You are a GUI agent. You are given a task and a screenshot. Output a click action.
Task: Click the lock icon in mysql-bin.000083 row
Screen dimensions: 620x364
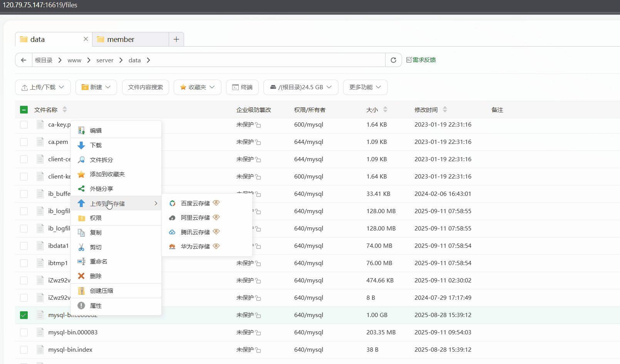(x=258, y=333)
